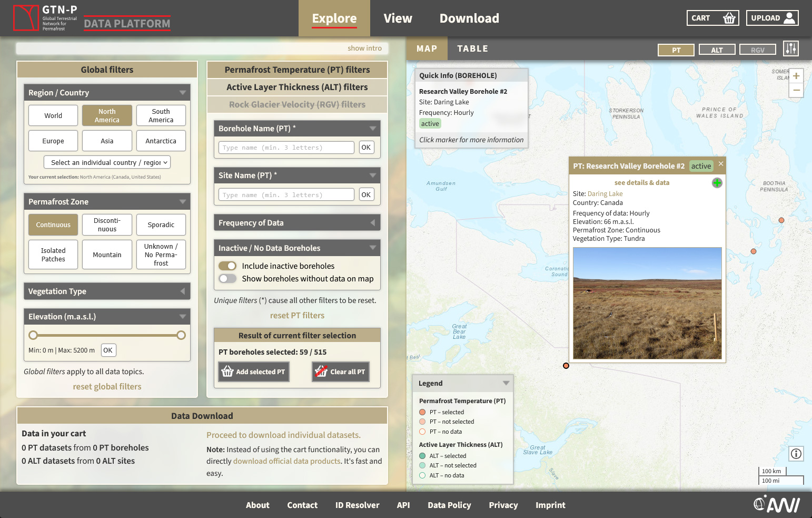Open the cart basket icon
The width and height of the screenshot is (812, 518).
coord(729,18)
